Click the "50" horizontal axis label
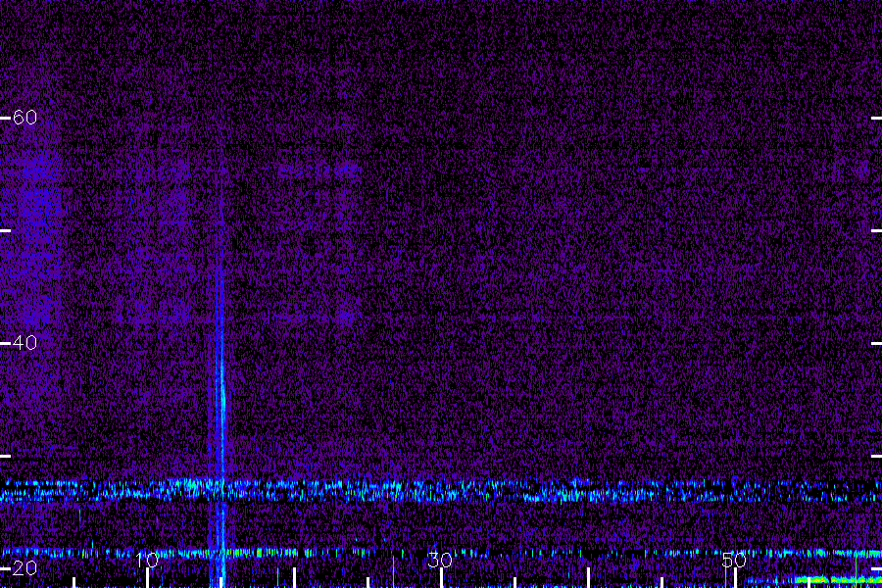Viewport: 882px width, 588px height. click(x=734, y=560)
